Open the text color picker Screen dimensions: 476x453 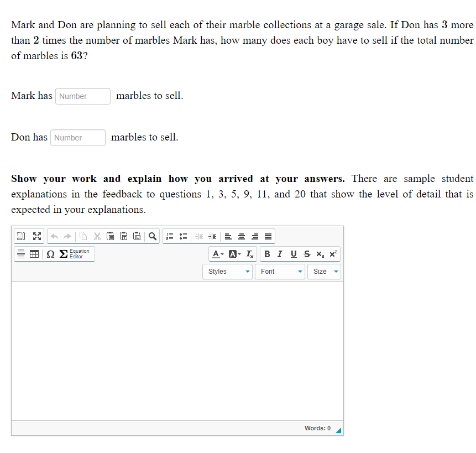click(x=218, y=254)
